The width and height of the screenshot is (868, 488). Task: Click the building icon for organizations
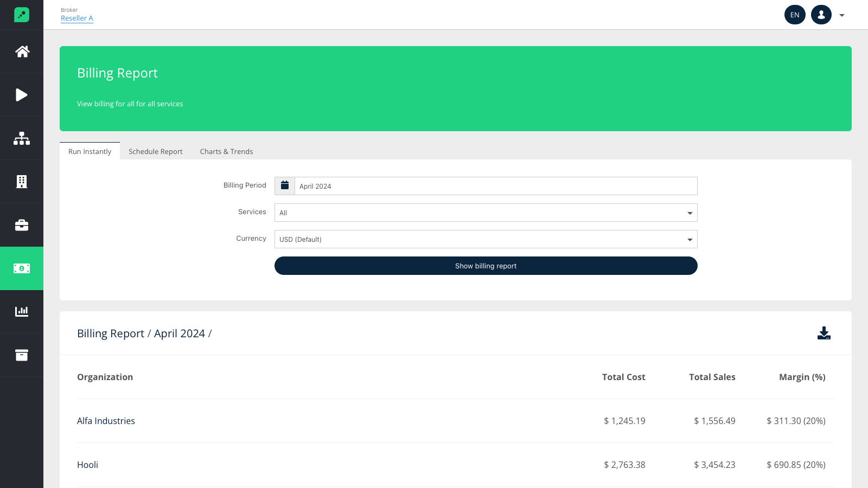click(22, 181)
